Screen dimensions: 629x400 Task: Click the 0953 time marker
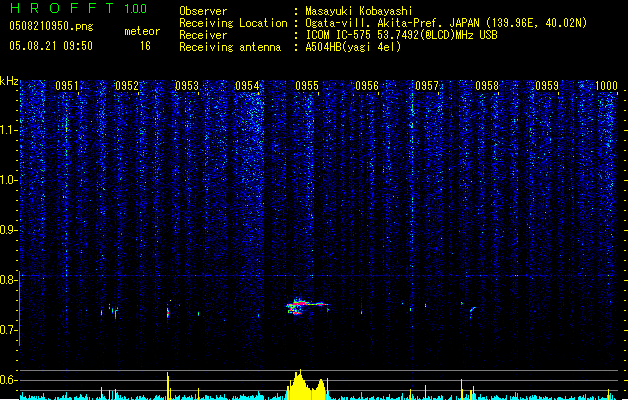tap(187, 86)
